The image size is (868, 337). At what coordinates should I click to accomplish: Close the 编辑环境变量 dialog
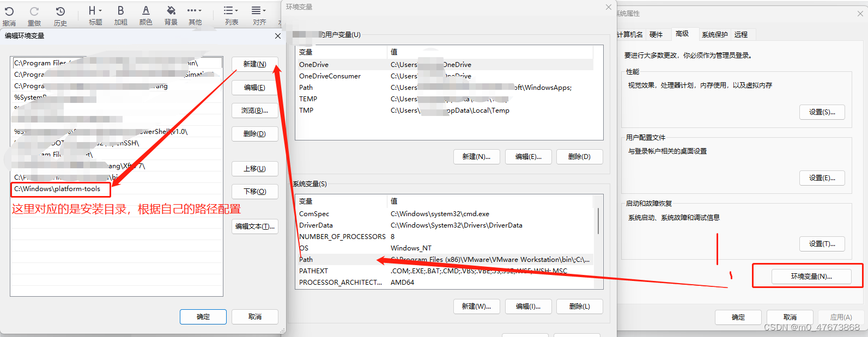click(x=278, y=36)
